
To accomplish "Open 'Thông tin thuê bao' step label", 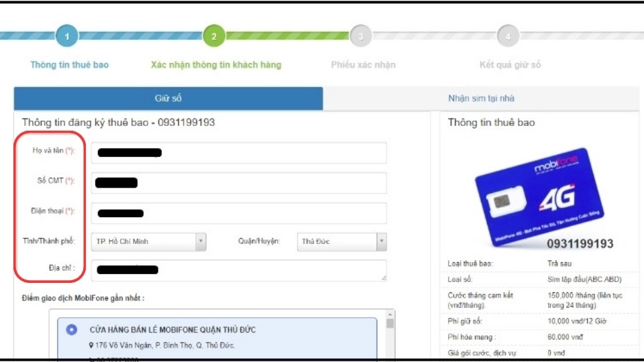I will [69, 64].
